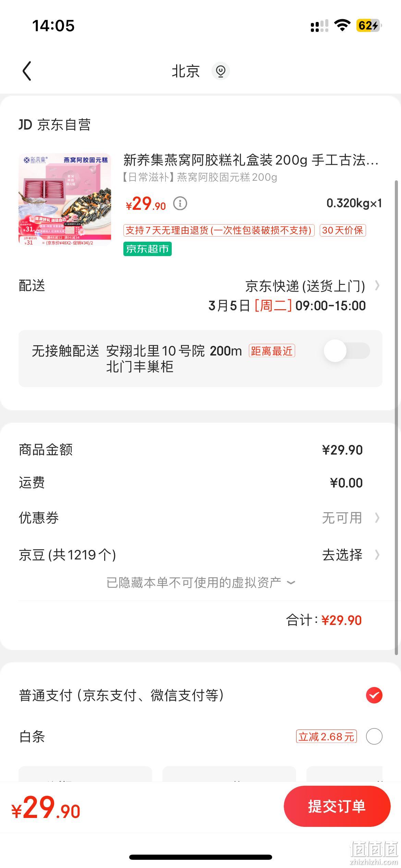Expand hidden virtual assets 已隐藏本单不可使用的虚拟资产
The height and width of the screenshot is (868, 401).
click(200, 582)
